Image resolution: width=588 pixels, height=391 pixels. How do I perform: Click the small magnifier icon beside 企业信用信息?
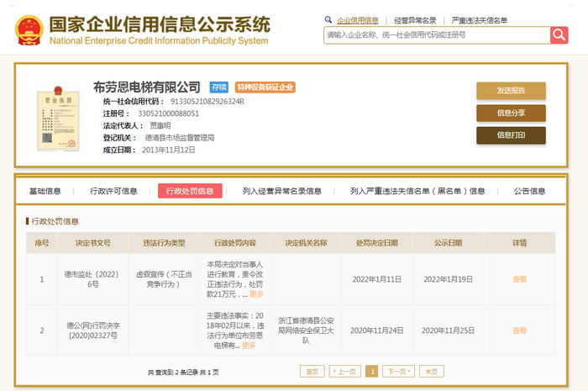click(328, 19)
